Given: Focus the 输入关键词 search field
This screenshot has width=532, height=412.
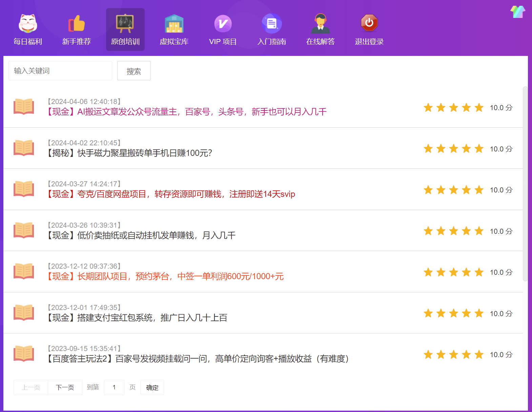Looking at the screenshot, I should 60,71.
